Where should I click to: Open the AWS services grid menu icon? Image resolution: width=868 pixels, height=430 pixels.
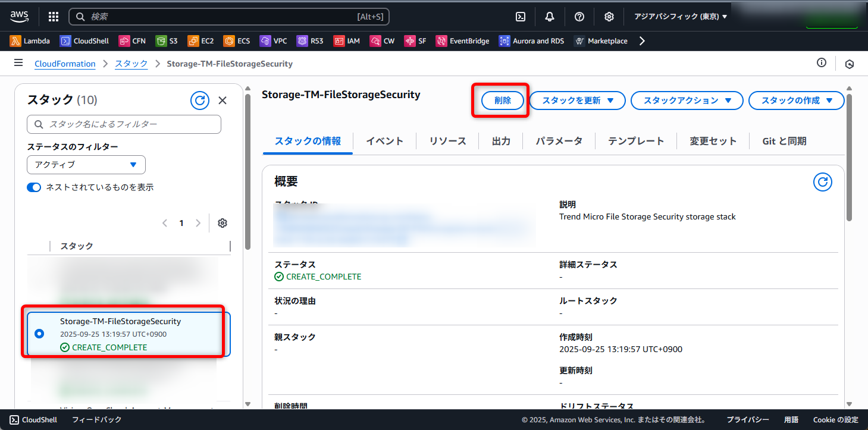53,17
